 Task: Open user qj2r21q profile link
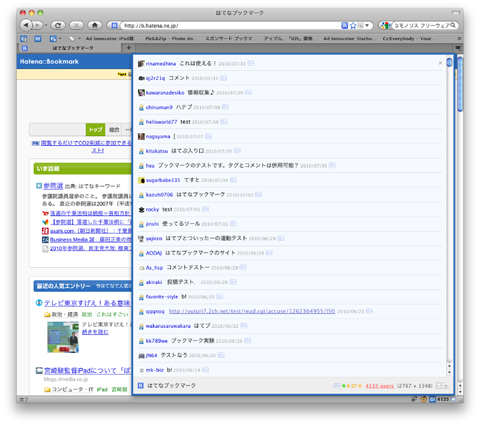click(155, 78)
